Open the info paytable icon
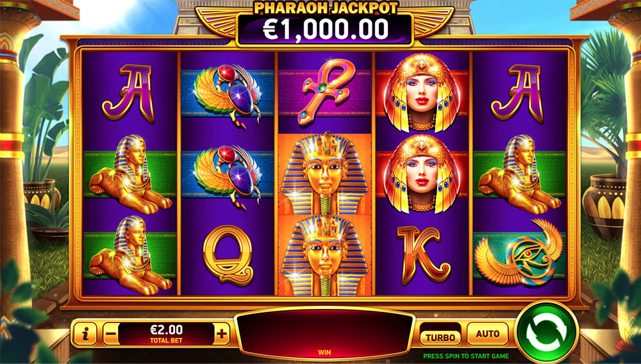The height and width of the screenshot is (364, 641). pos(85,335)
